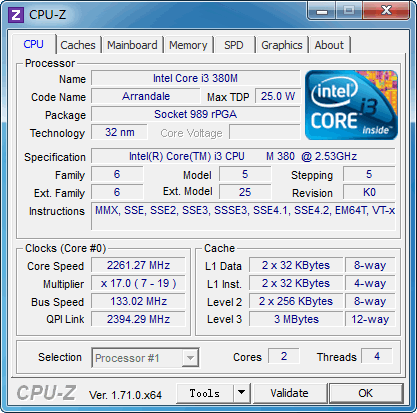Screen dimensions: 417x413
Task: Select the SPD tab
Action: 234,45
